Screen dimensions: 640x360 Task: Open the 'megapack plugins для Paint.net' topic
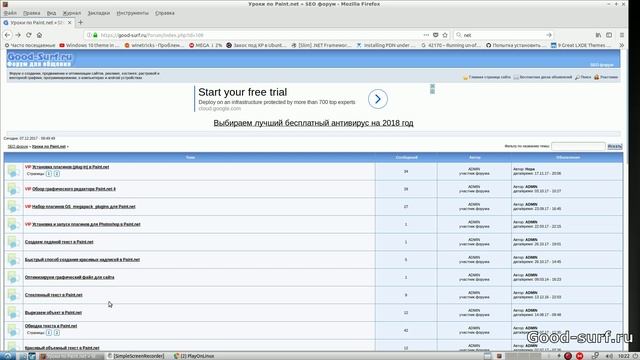coord(83,207)
